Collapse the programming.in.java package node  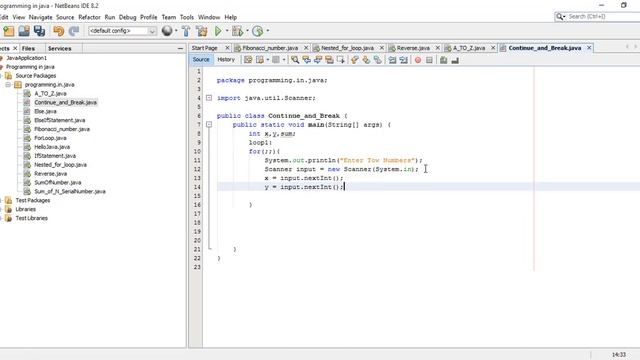coord(8,84)
